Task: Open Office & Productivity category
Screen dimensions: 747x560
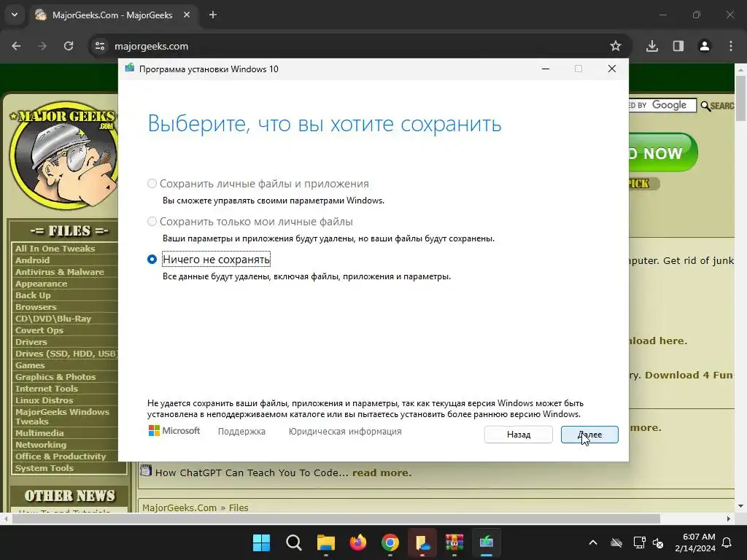Action: (61, 456)
